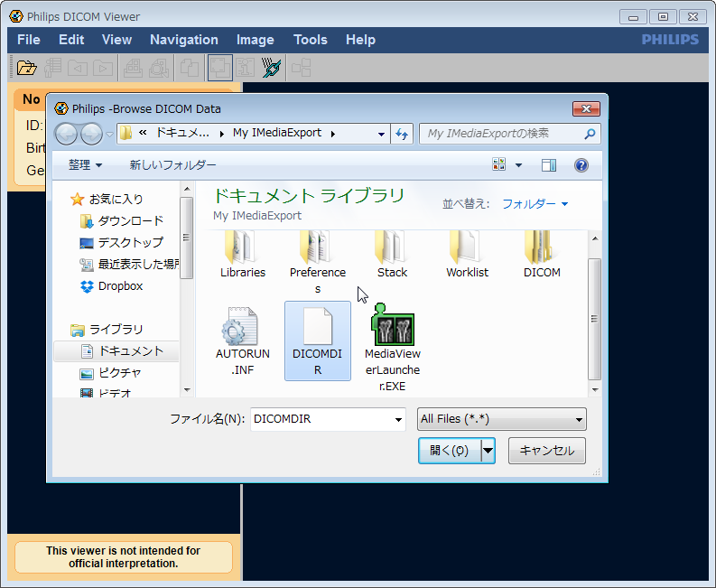The width and height of the screenshot is (716, 588).
Task: Click the refresh button beside address bar
Action: coord(402,134)
